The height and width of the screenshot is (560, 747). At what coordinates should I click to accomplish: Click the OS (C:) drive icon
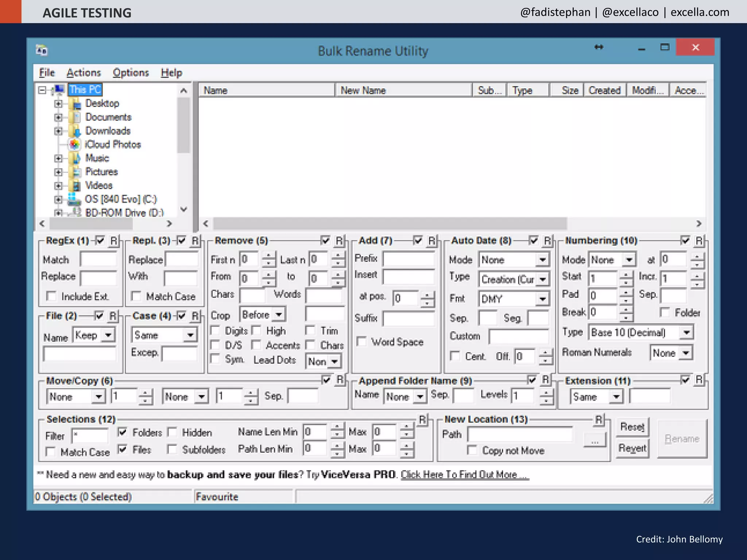point(74,199)
